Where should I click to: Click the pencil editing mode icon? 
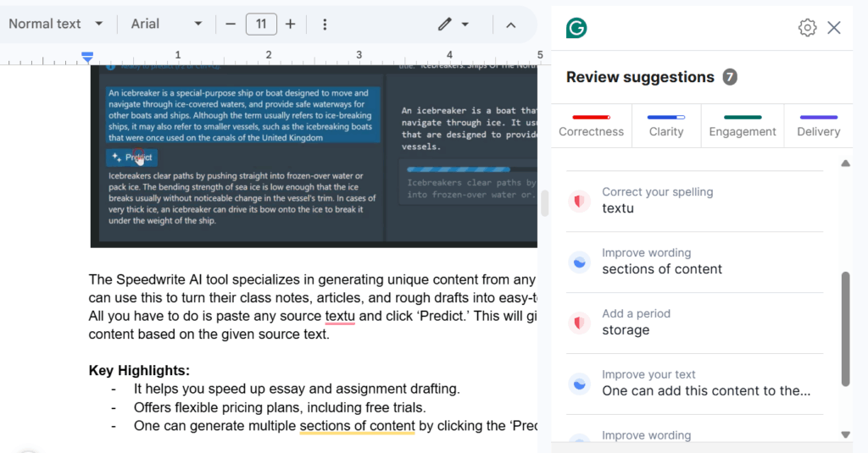click(444, 25)
